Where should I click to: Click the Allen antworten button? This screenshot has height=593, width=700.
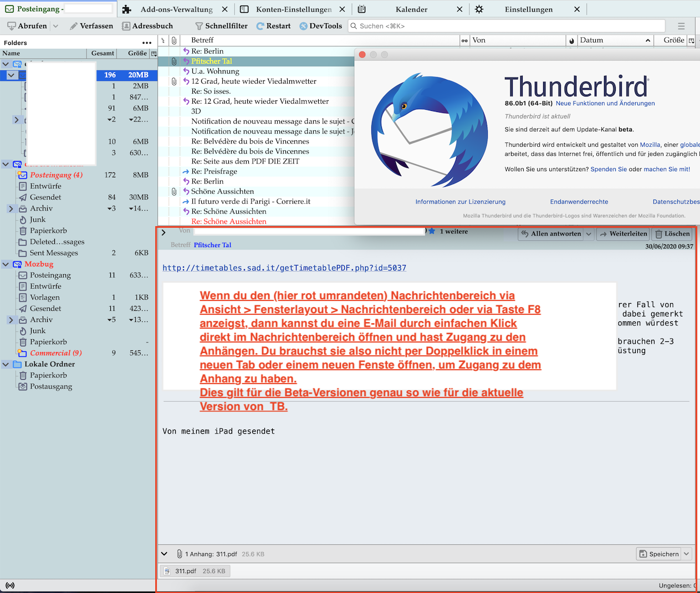550,234
